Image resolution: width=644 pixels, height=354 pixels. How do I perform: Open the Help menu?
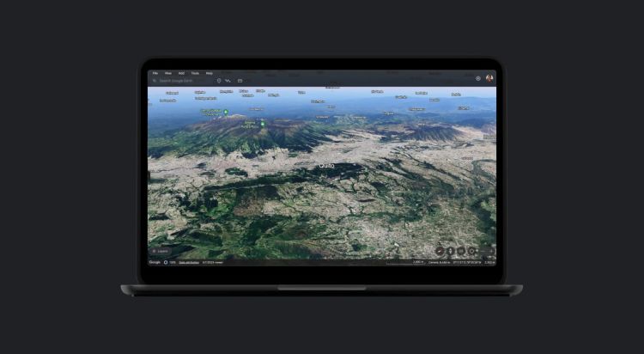pyautogui.click(x=209, y=73)
